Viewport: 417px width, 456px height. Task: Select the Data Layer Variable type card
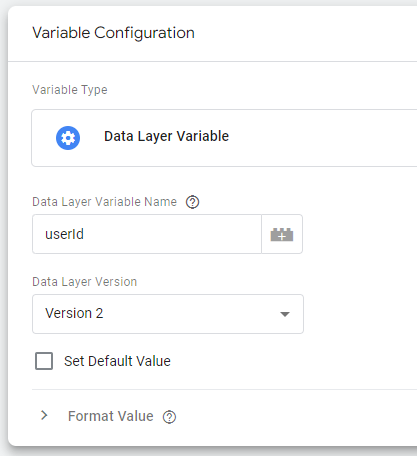point(224,138)
